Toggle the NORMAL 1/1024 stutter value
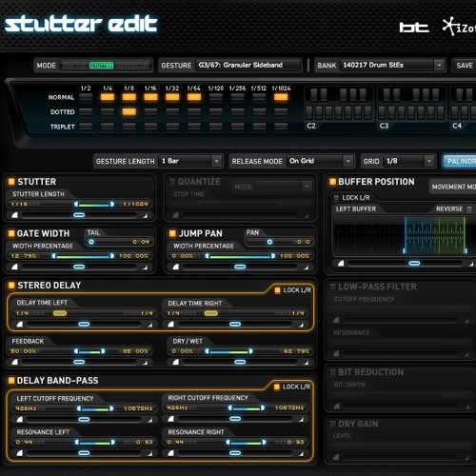The height and width of the screenshot is (476, 476). click(x=281, y=97)
